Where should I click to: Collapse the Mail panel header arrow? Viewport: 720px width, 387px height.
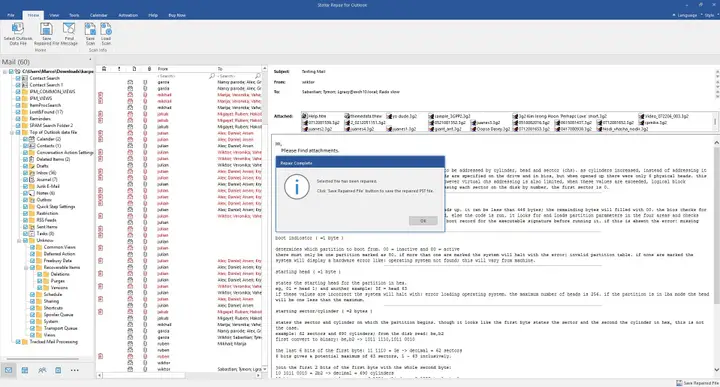point(90,60)
